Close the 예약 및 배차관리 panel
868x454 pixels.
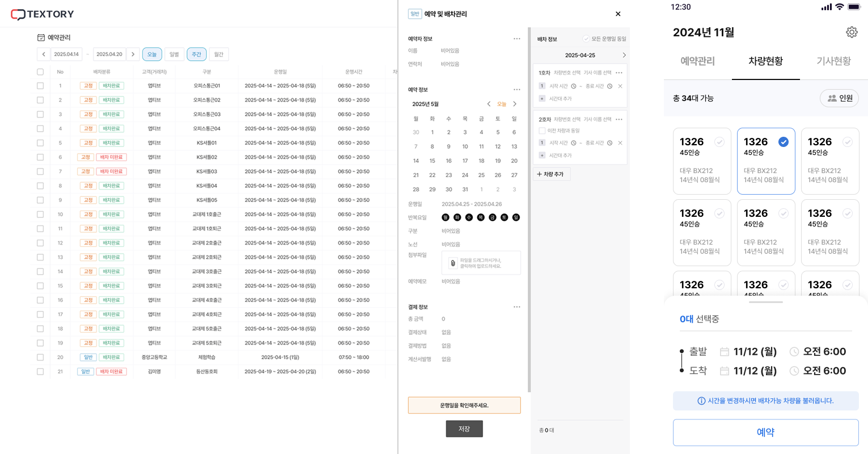point(618,14)
